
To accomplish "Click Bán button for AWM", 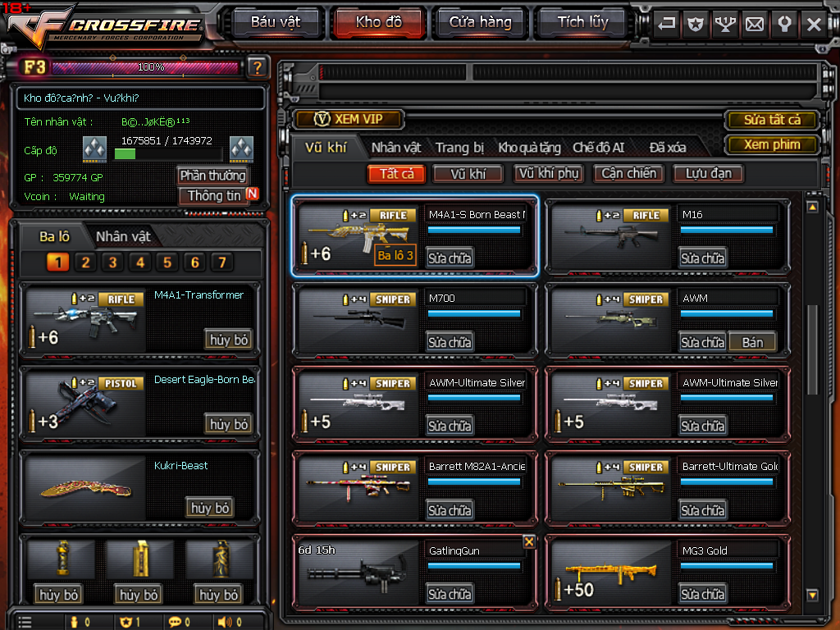I will (752, 342).
